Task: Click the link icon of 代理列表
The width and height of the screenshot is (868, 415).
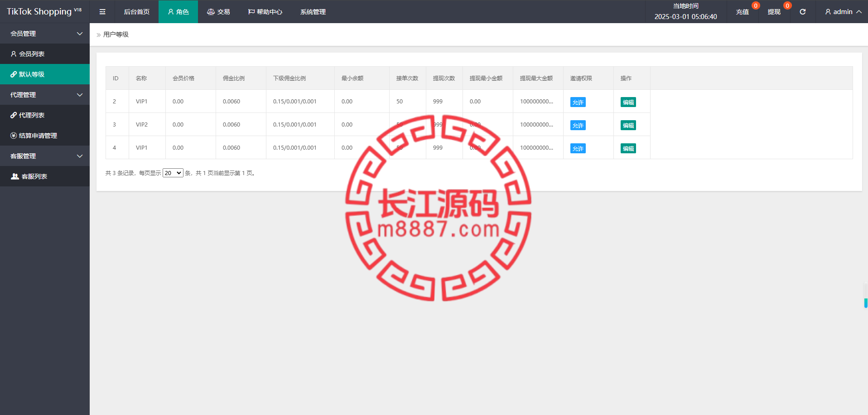Action: point(14,115)
